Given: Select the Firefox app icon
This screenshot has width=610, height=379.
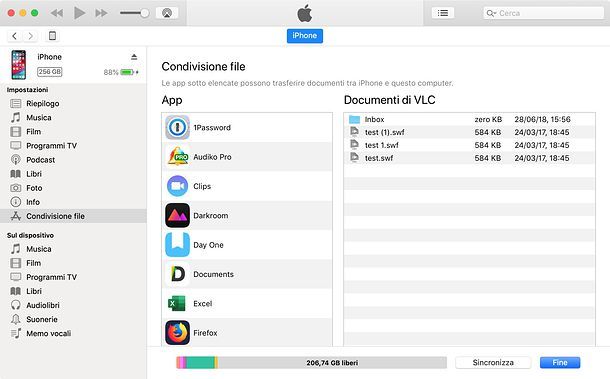Looking at the screenshot, I should pyautogui.click(x=177, y=333).
